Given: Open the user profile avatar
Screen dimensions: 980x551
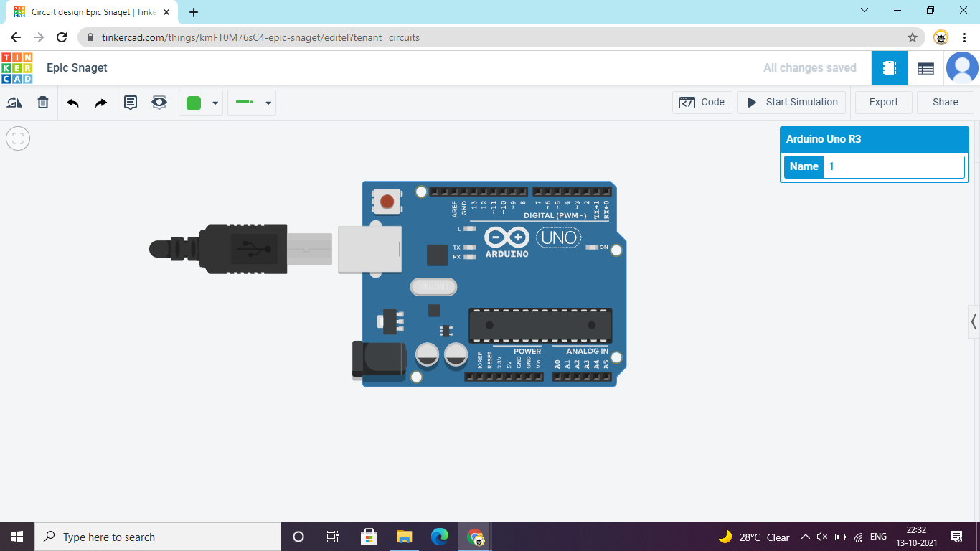Looking at the screenshot, I should [x=962, y=68].
